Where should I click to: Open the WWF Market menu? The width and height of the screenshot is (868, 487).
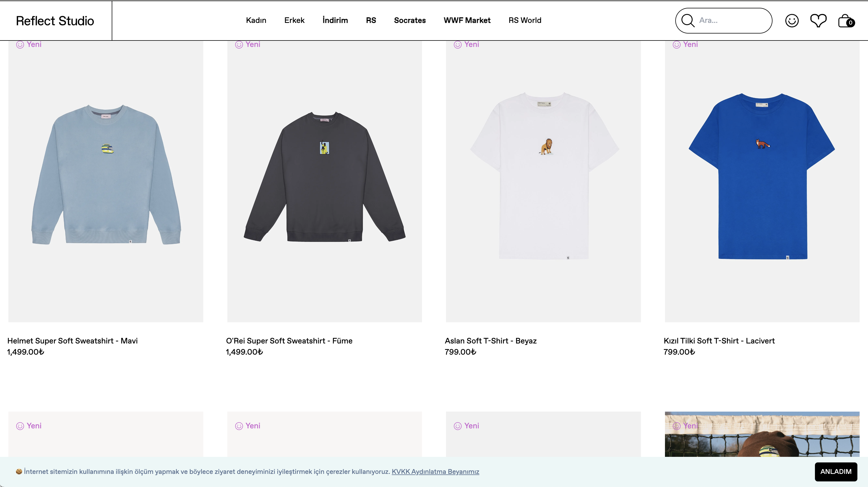pos(467,20)
